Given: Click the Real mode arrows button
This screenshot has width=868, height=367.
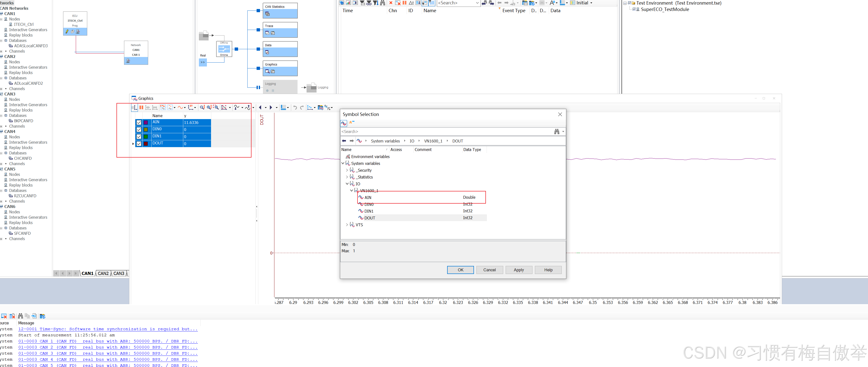Looking at the screenshot, I should click(x=203, y=62).
